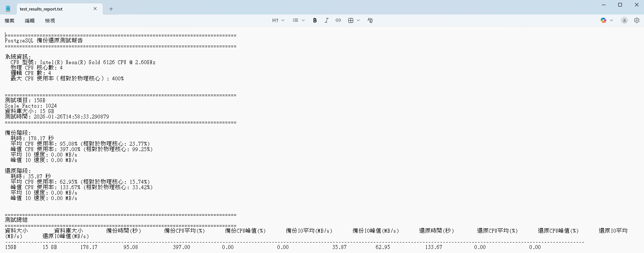Click the Copilot icon
644x253 pixels.
(x=603, y=21)
